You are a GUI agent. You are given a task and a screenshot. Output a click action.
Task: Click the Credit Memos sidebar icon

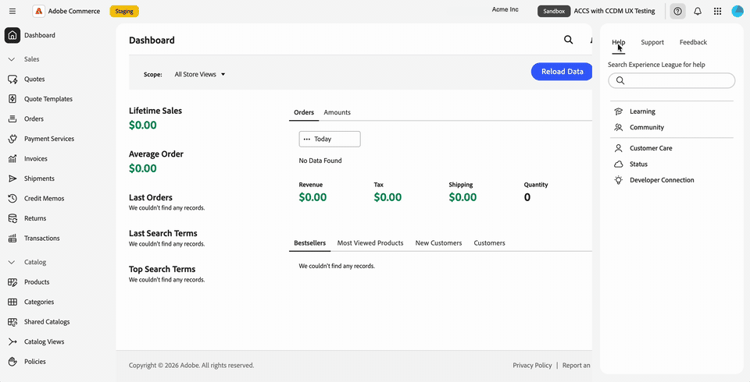click(12, 198)
